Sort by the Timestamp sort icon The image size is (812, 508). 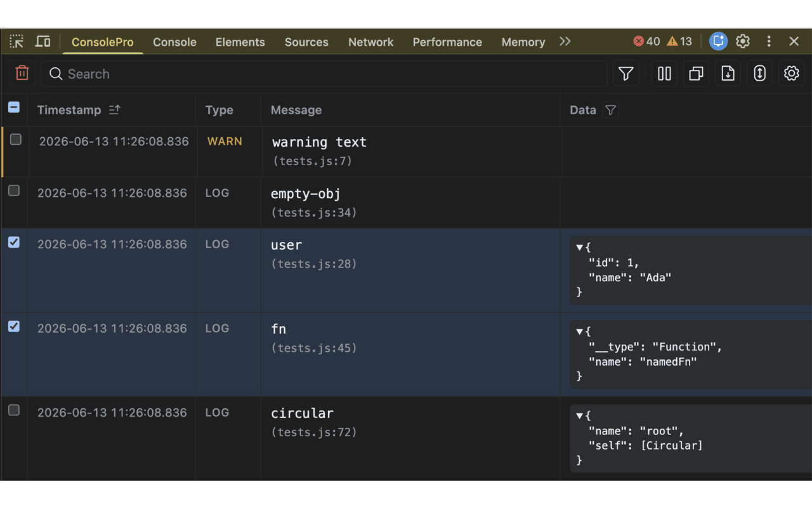[x=114, y=110]
